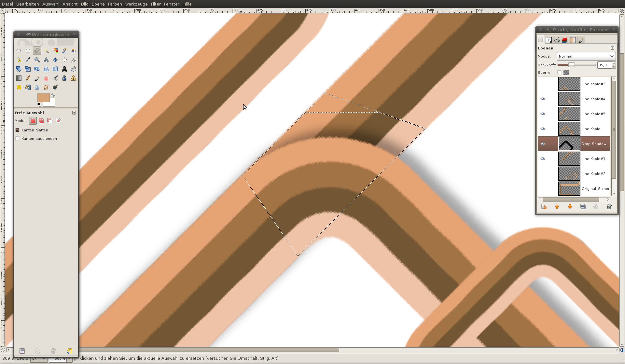This screenshot has width=625, height=364.
Task: Select the Zoom magnifier tool
Action: (37, 60)
